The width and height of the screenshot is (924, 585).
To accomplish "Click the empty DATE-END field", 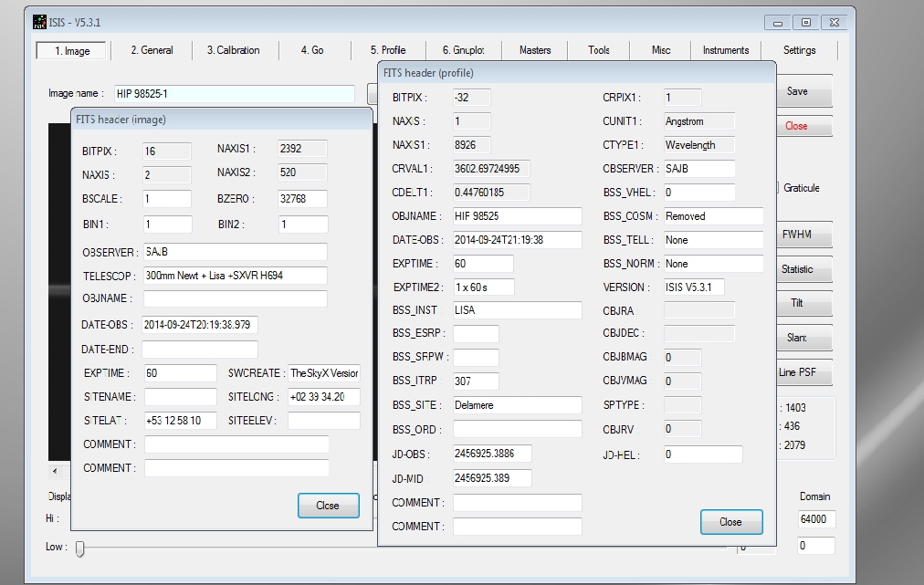I will (x=200, y=350).
